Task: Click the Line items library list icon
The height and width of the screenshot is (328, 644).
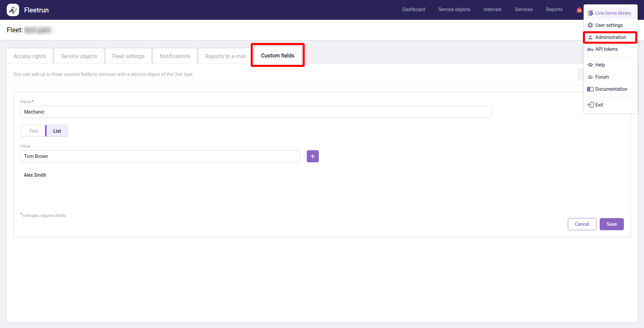Action: pos(590,13)
